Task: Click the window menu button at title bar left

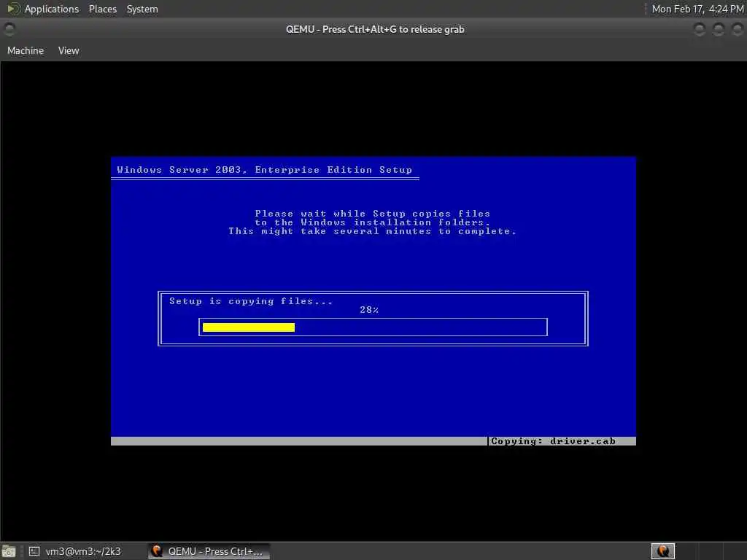Action: click(9, 29)
